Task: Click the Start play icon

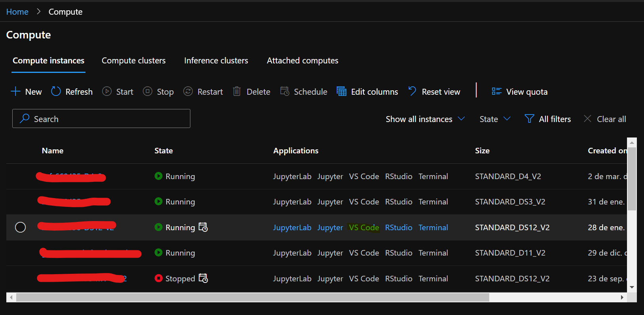Action: click(x=107, y=92)
